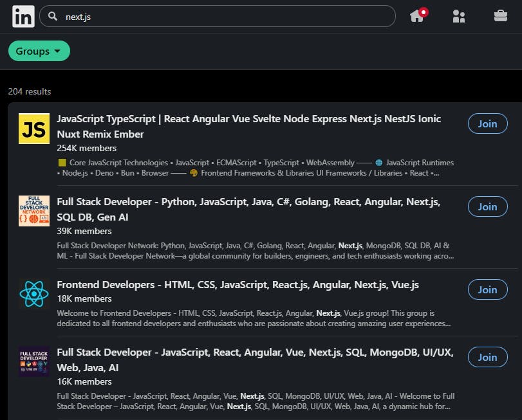Join the JavaScript TypeScript group
Image resolution: width=522 pixels, height=420 pixels.
[x=487, y=123]
